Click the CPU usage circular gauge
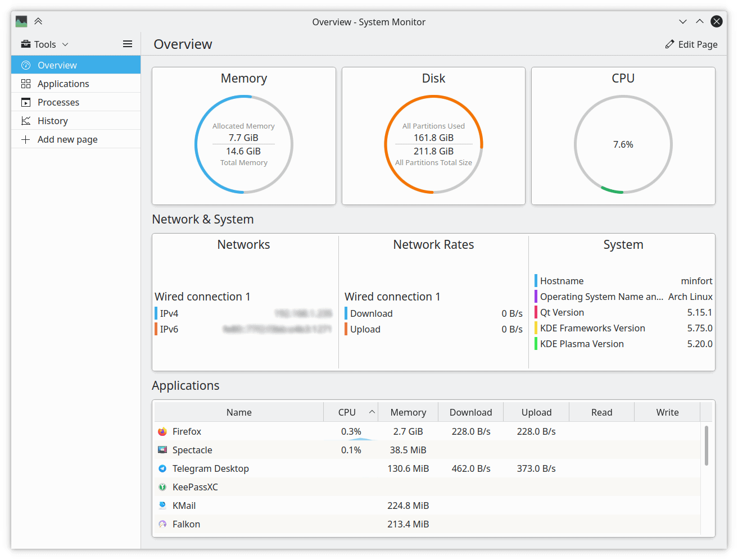 [623, 144]
